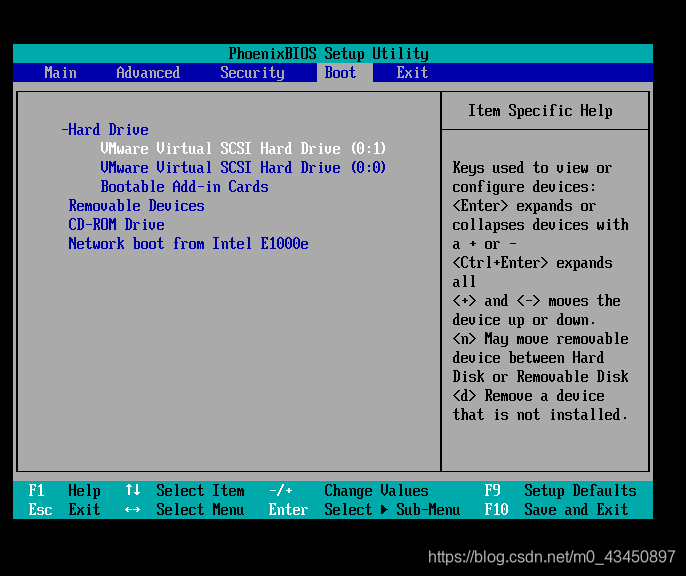Open the Main menu tab
Image resolution: width=686 pixels, height=576 pixels.
60,73
